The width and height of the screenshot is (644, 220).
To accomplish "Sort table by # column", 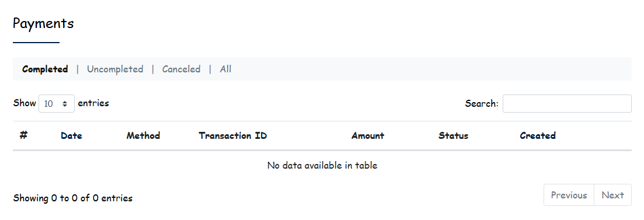I will click(x=23, y=135).
